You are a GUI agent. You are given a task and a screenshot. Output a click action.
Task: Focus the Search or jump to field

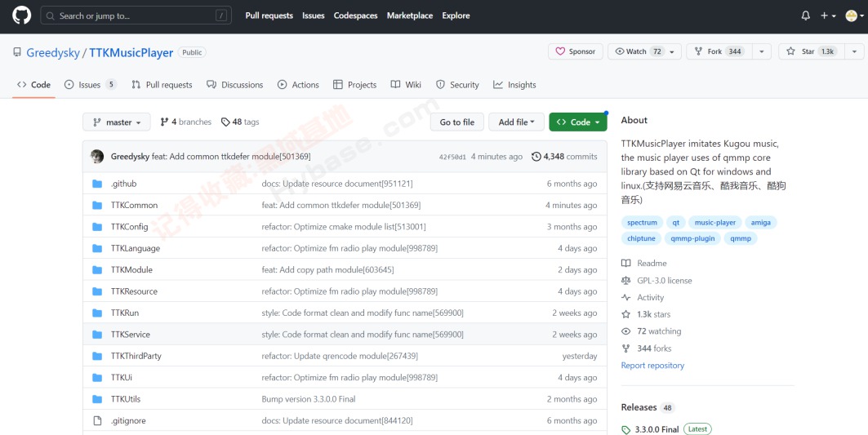point(136,16)
